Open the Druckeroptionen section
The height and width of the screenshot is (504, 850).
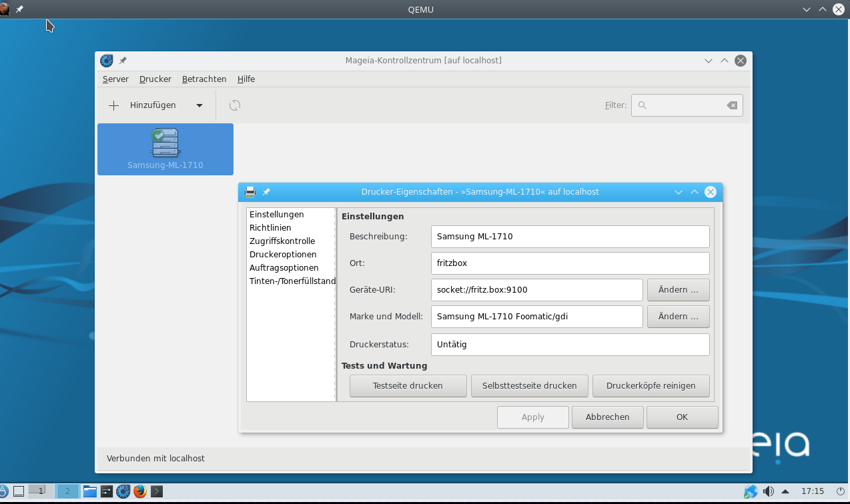(x=291, y=255)
